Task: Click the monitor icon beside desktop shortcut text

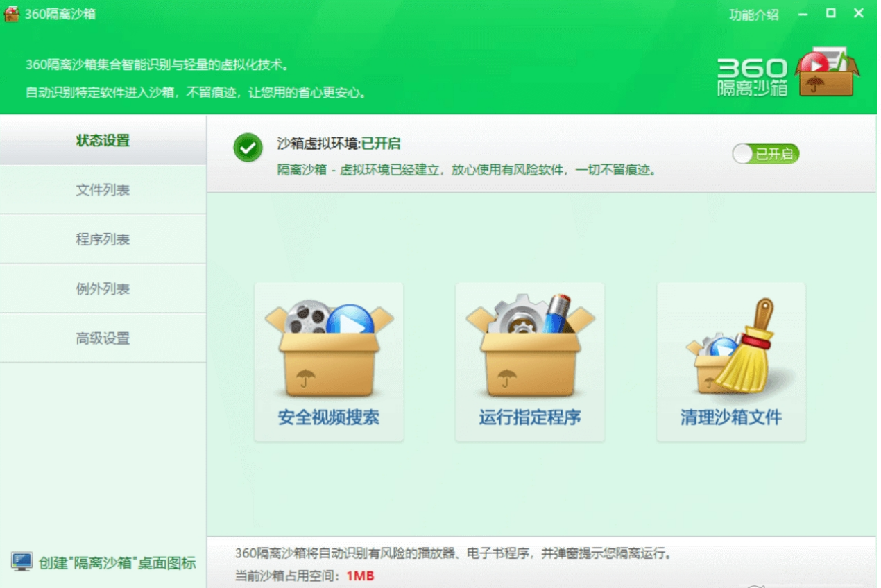Action: [x=22, y=562]
